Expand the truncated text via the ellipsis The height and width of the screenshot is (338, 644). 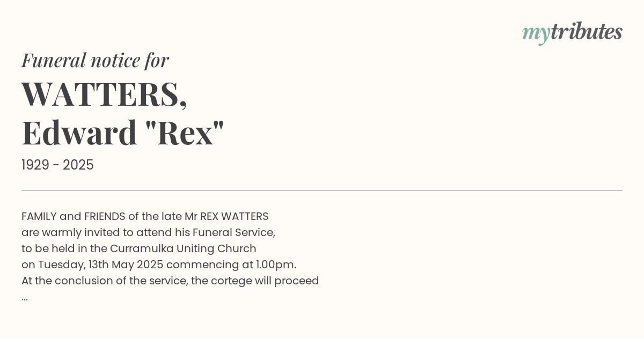point(25,298)
